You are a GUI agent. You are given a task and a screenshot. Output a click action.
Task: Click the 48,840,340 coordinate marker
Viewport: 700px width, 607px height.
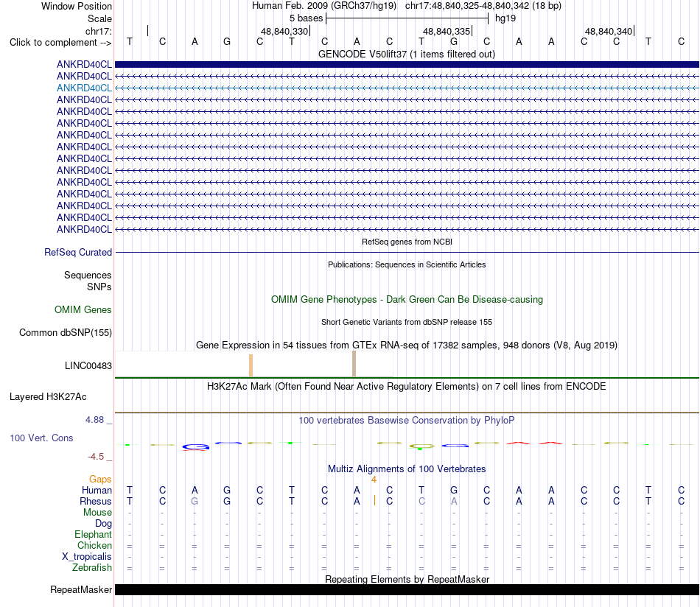pyautogui.click(x=609, y=31)
